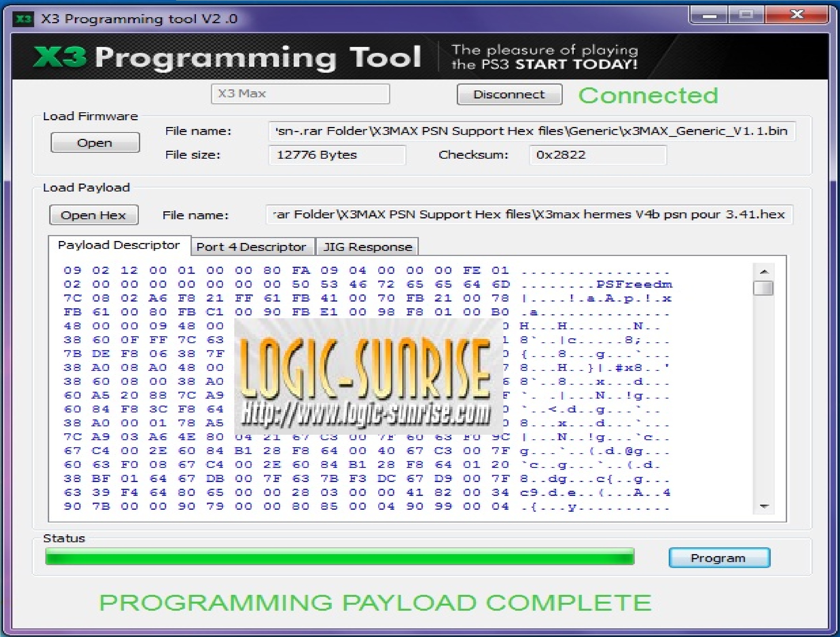Click the File size label
Image resolution: width=840 pixels, height=637 pixels.
coord(193,155)
